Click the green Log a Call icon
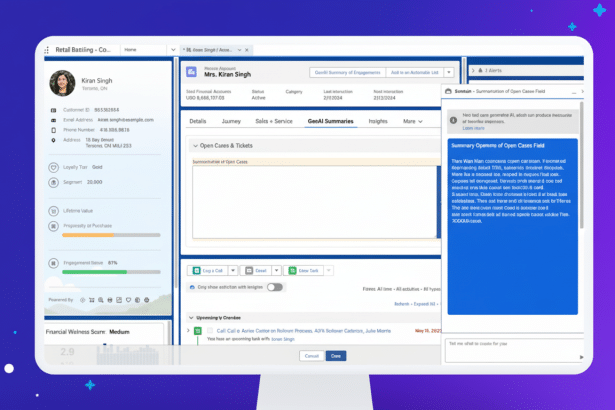Image resolution: width=615 pixels, height=410 pixels. [x=196, y=271]
